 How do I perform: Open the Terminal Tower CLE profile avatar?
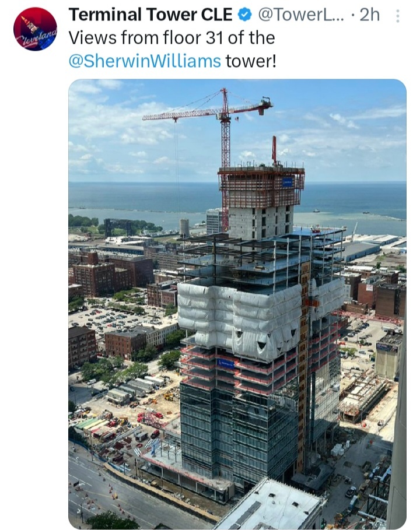(35, 29)
